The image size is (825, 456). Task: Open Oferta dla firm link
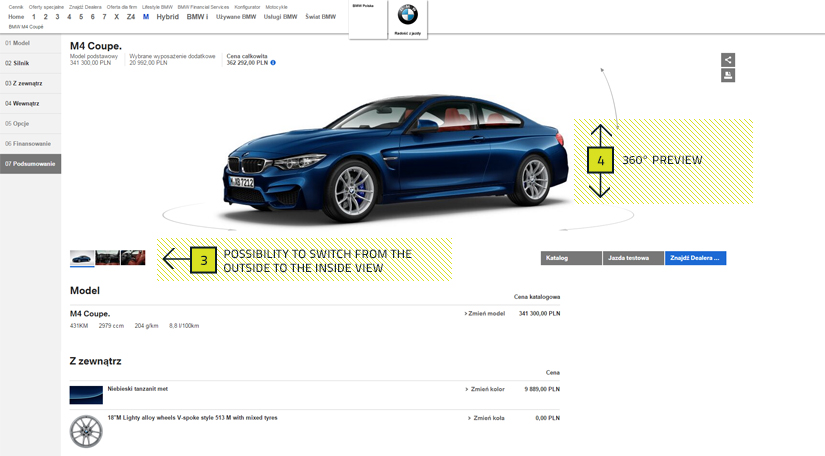(x=122, y=7)
